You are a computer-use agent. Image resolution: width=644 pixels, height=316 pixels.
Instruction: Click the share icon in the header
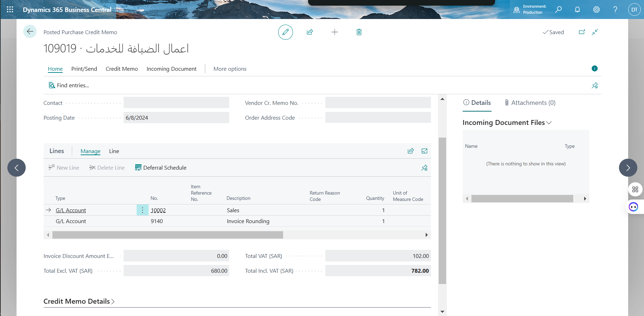(x=310, y=32)
